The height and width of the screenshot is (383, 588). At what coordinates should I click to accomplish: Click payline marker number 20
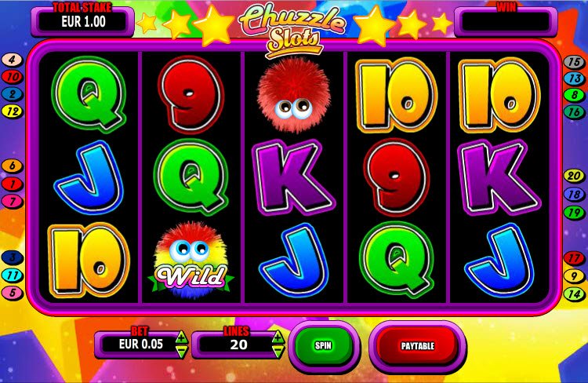574,176
